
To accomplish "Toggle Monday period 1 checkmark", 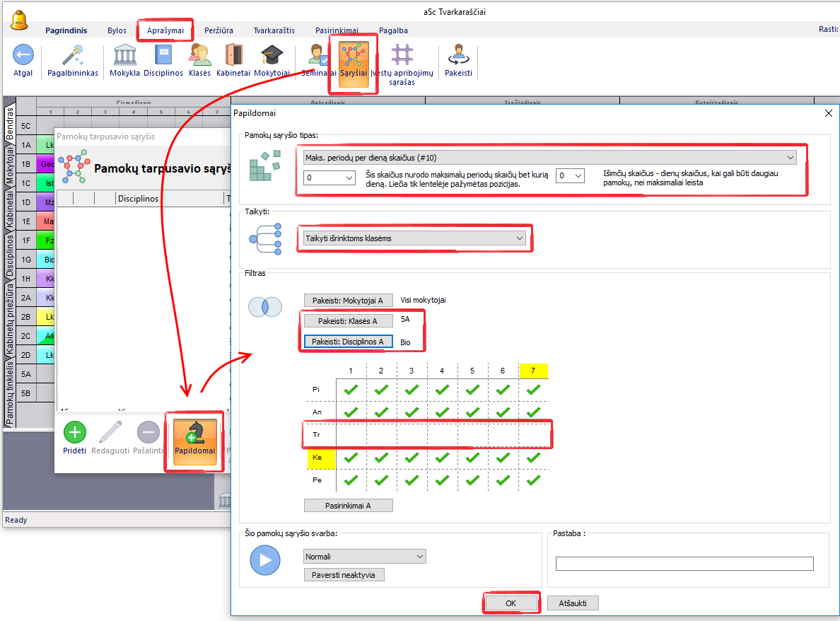I will 350,389.
